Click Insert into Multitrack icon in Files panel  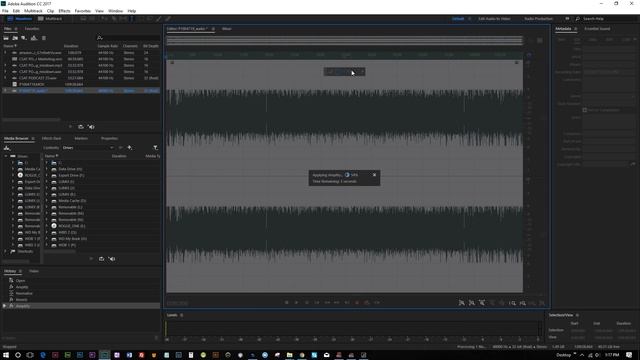coord(34,38)
